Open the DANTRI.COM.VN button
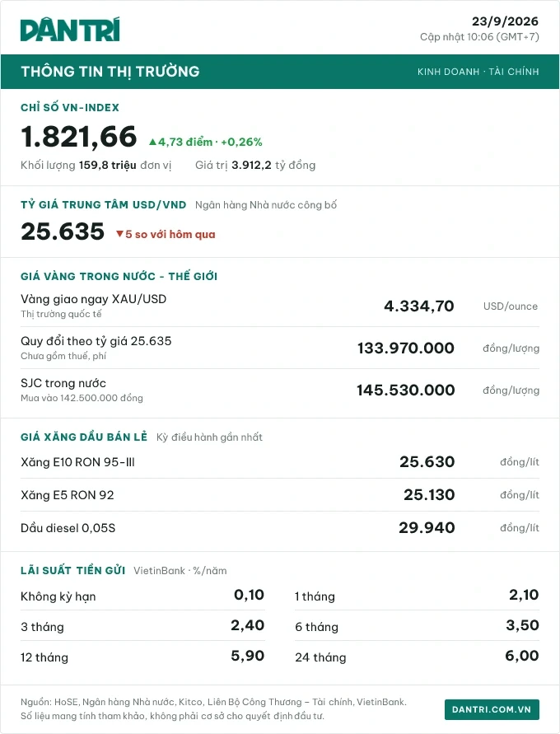This screenshot has height=734, width=560. click(x=492, y=709)
